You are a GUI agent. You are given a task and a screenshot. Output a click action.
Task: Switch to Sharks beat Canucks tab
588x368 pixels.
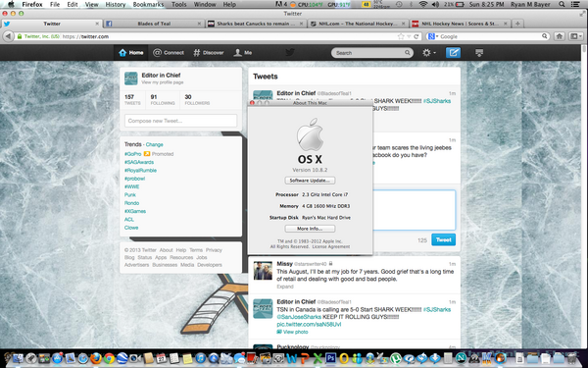(x=257, y=24)
